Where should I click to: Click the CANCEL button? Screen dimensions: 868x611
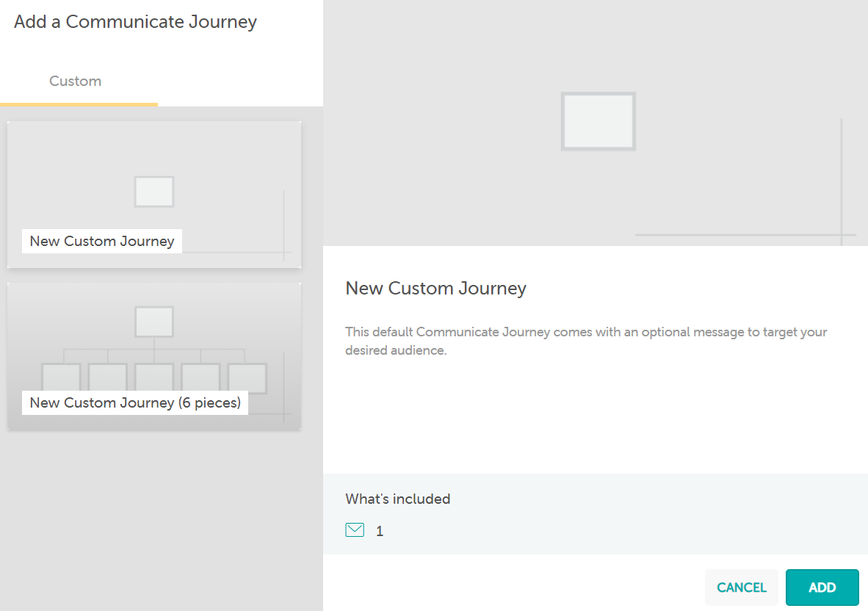(x=742, y=587)
